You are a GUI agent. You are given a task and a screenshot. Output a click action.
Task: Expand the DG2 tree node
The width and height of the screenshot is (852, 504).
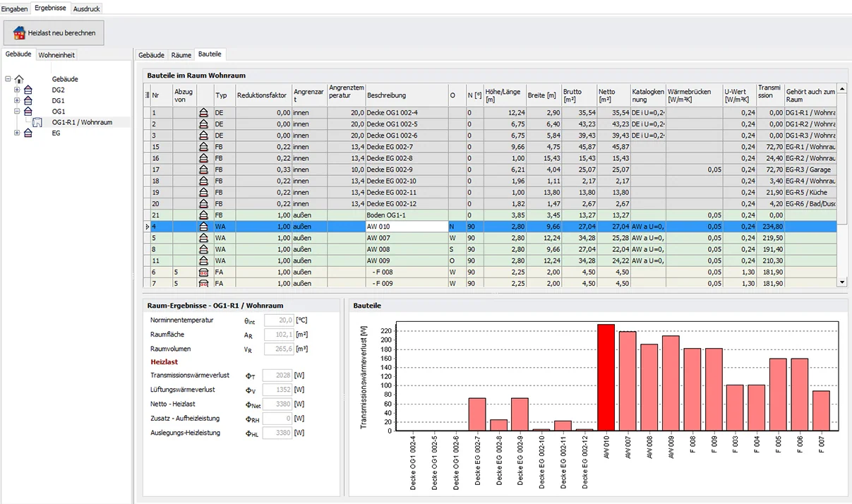pyautogui.click(x=17, y=90)
